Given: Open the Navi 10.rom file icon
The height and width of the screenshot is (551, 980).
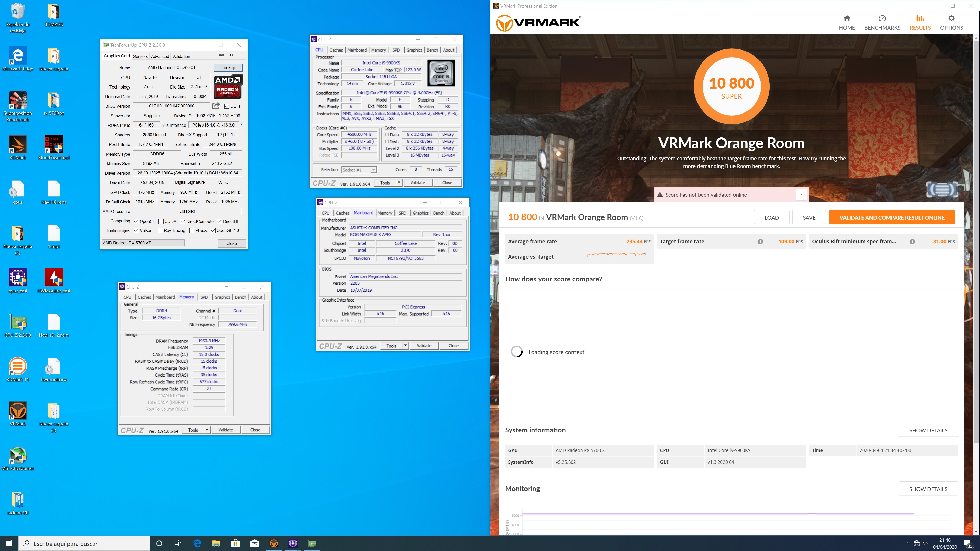Looking at the screenshot, I should click(x=54, y=192).
